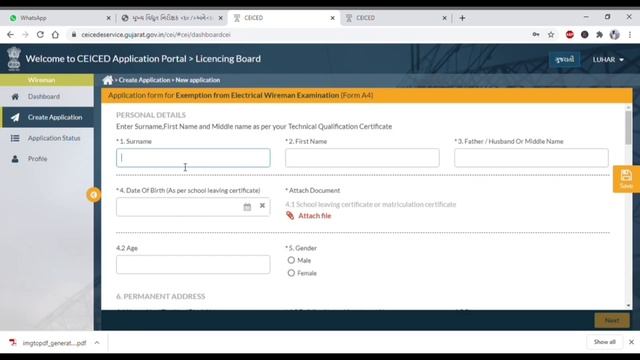The height and width of the screenshot is (360, 640).
Task: Focus the Father / Husband Or Middle Name field
Action: (531, 158)
